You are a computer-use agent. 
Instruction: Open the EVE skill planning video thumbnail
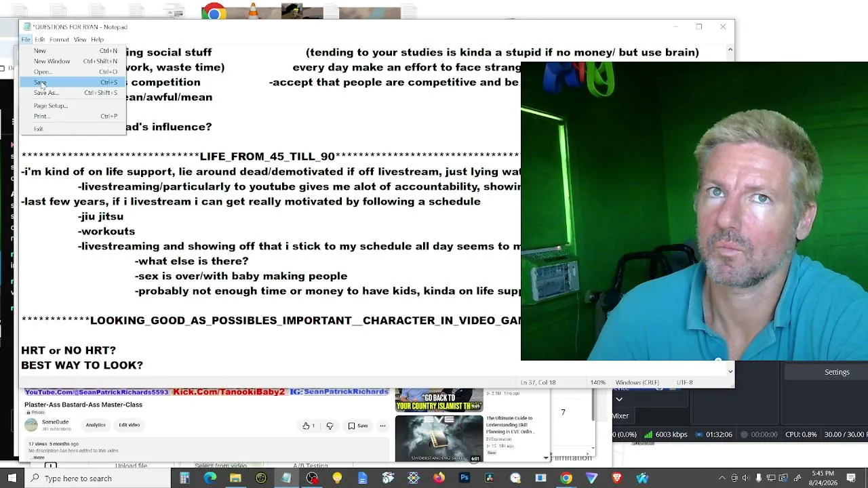coord(439,439)
